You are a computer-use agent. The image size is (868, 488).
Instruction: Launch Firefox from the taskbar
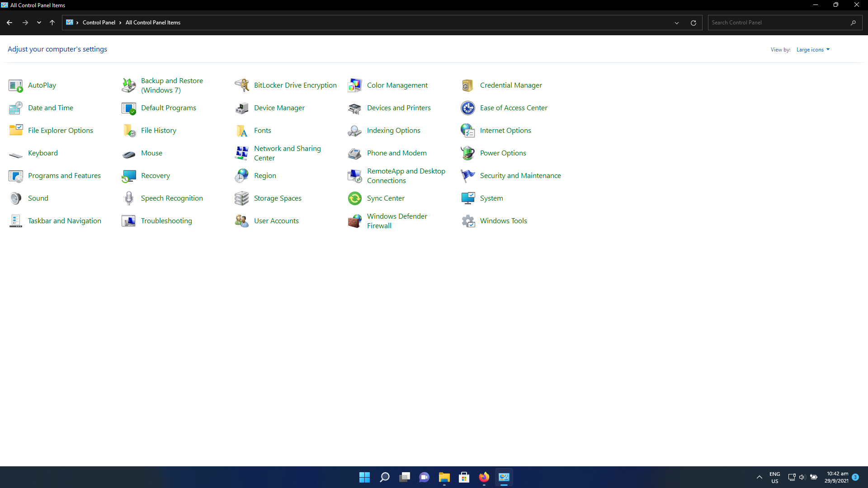(x=484, y=477)
